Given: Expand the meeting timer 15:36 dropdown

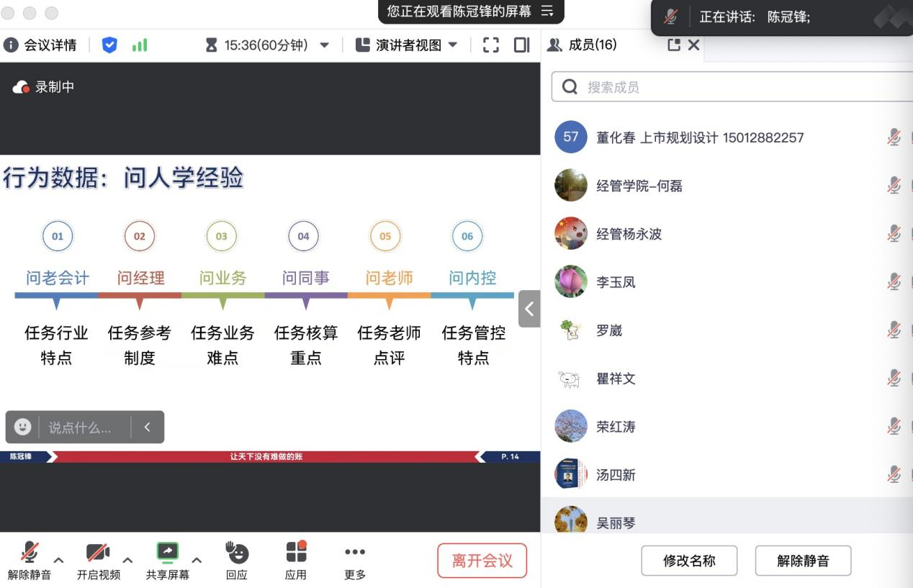Looking at the screenshot, I should 325,45.
